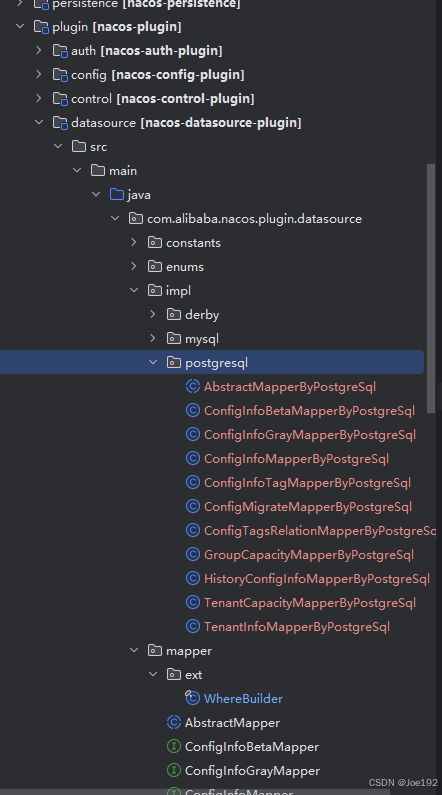The height and width of the screenshot is (795, 442).
Task: Expand the auth [nacos-auth-plugin] module
Action: pos(39,50)
